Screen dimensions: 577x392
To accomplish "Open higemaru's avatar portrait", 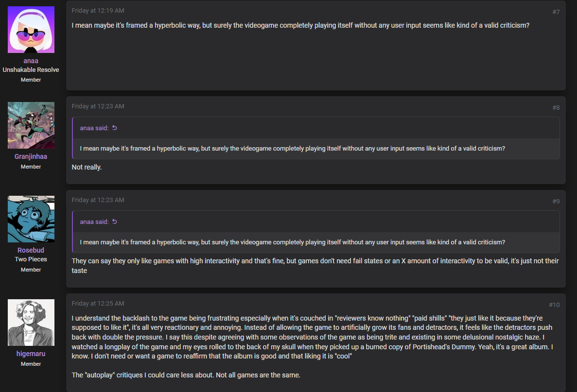I will [31, 323].
